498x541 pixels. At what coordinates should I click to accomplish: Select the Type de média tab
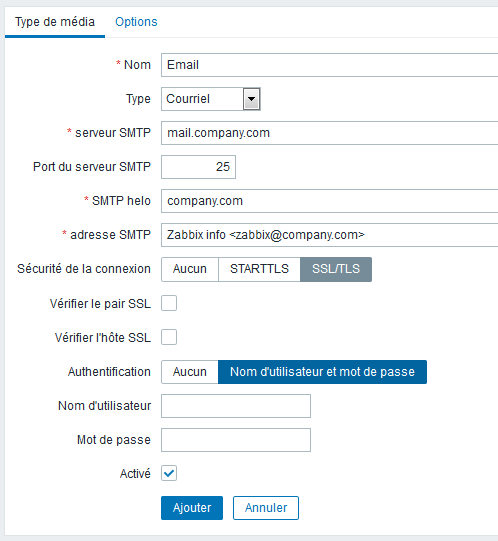tap(55, 22)
